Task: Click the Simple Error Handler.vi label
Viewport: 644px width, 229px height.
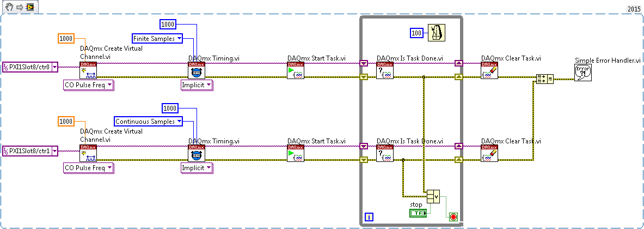Action: (x=608, y=61)
